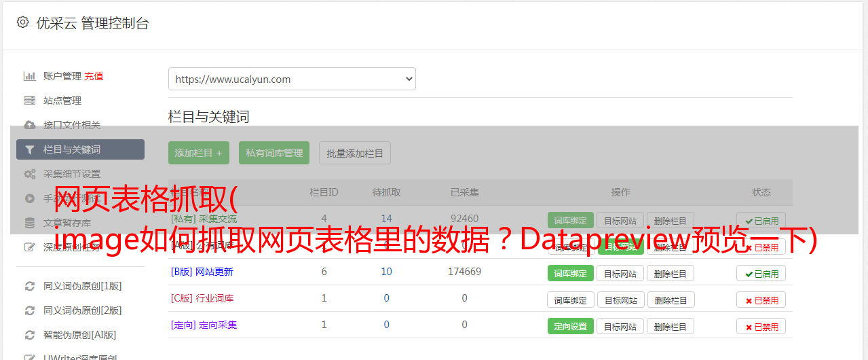
Task: Click the 添加栏目 + button
Action: [x=199, y=153]
